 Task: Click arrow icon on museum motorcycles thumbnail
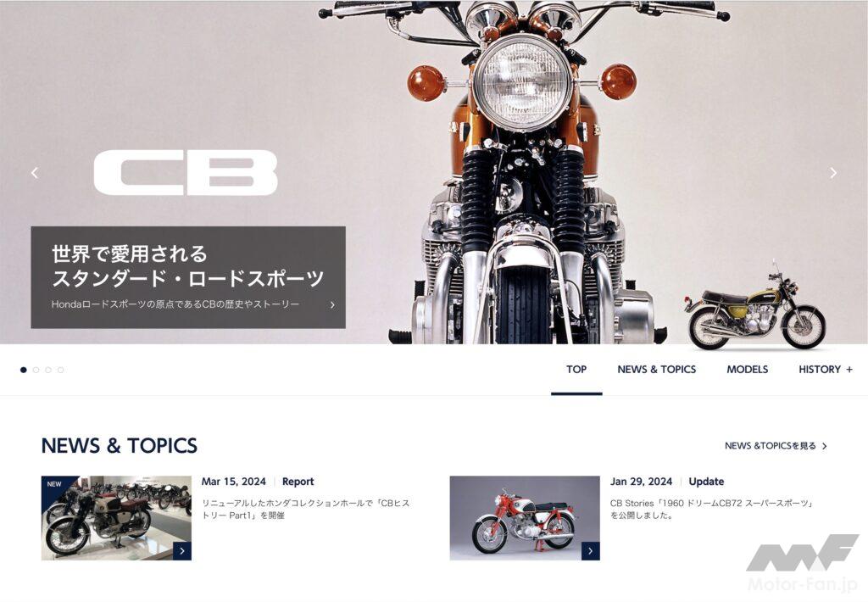point(182,551)
